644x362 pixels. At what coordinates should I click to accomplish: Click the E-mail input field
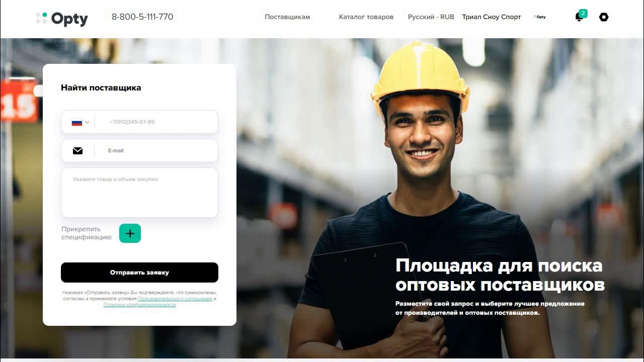point(156,151)
